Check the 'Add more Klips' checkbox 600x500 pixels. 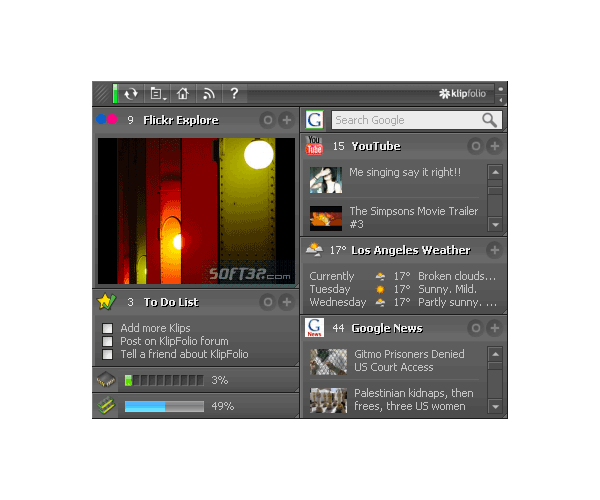pyautogui.click(x=107, y=328)
